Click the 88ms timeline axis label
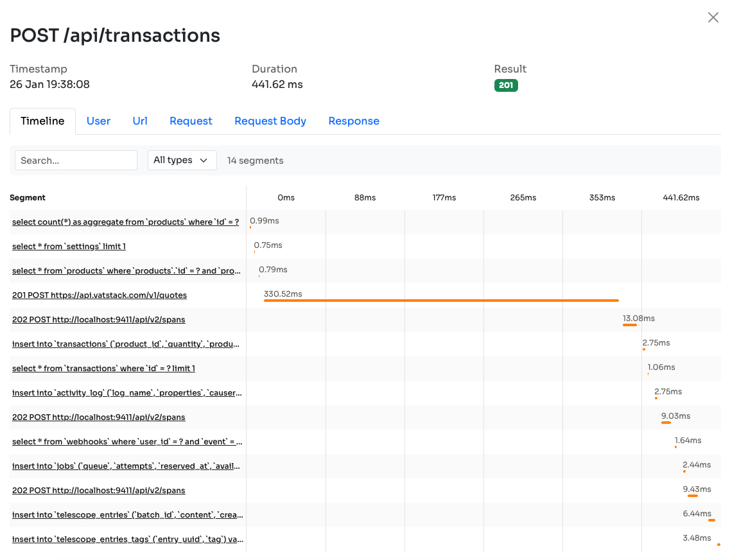The image size is (730, 560). coord(365,197)
